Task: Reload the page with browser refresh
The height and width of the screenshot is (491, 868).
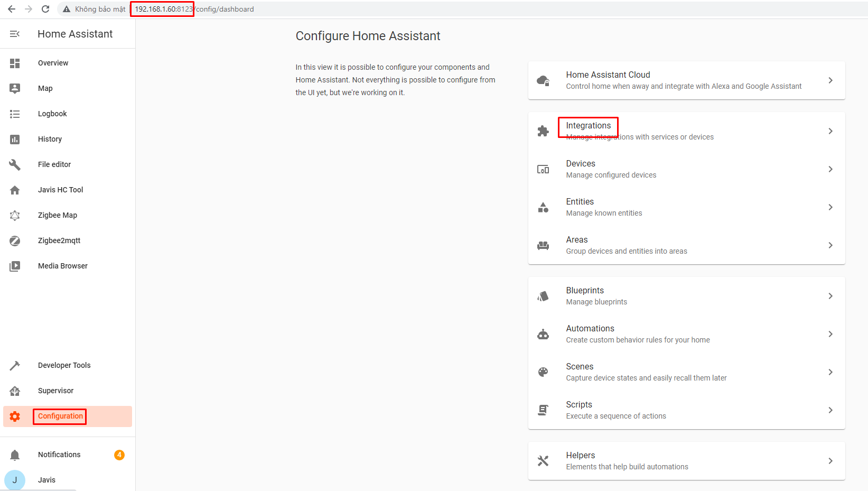Action: (45, 9)
